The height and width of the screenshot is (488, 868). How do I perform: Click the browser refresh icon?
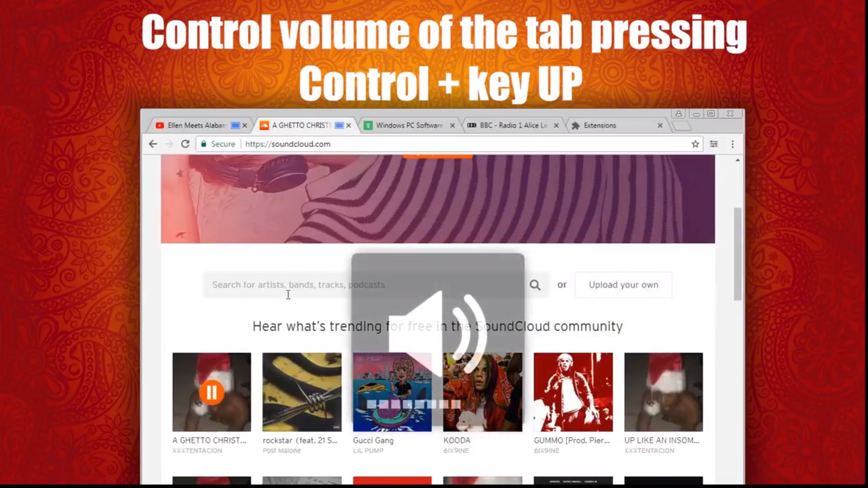185,144
